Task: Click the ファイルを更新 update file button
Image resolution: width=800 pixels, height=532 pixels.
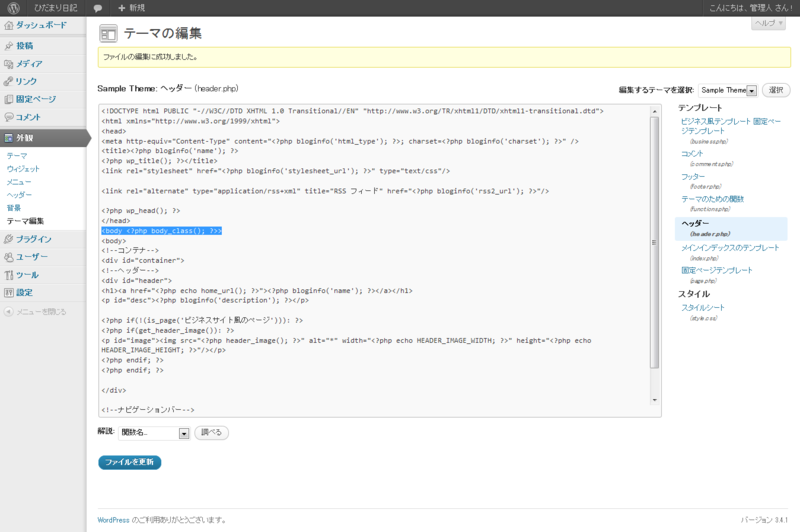Action: pyautogui.click(x=130, y=462)
